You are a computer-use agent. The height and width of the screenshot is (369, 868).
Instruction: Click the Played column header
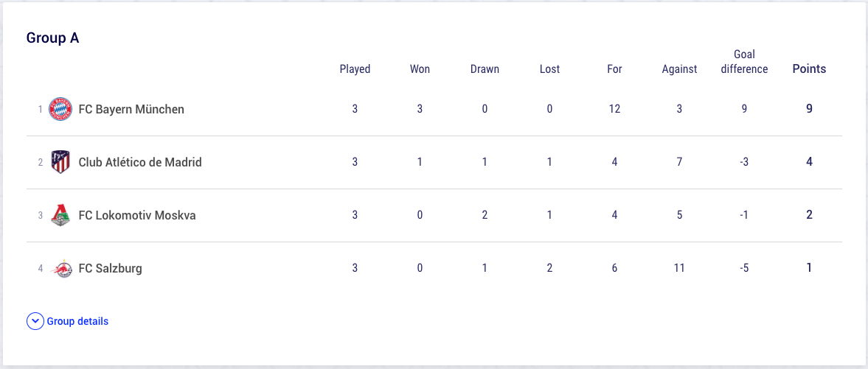[355, 69]
